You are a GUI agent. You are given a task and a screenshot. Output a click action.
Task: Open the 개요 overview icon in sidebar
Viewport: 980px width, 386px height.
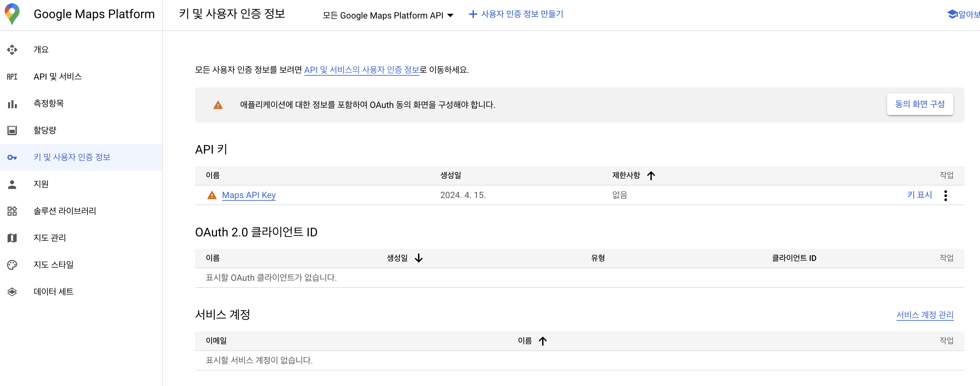(12, 50)
